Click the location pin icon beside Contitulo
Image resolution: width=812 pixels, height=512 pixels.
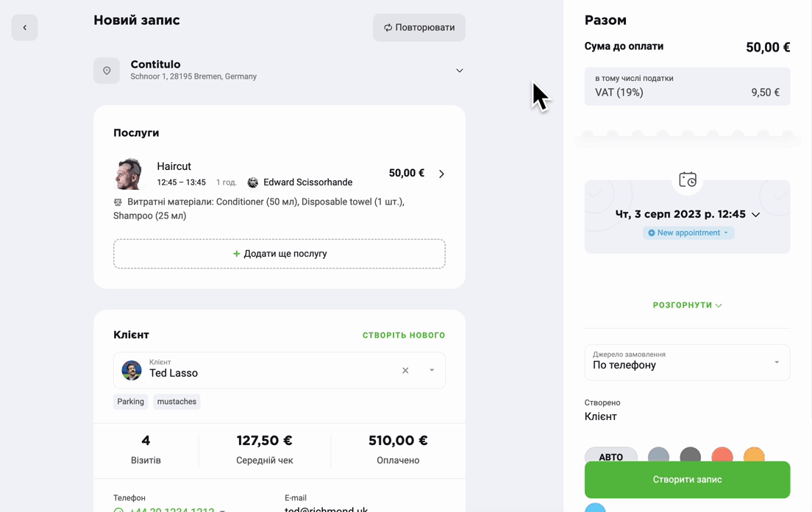(x=107, y=71)
